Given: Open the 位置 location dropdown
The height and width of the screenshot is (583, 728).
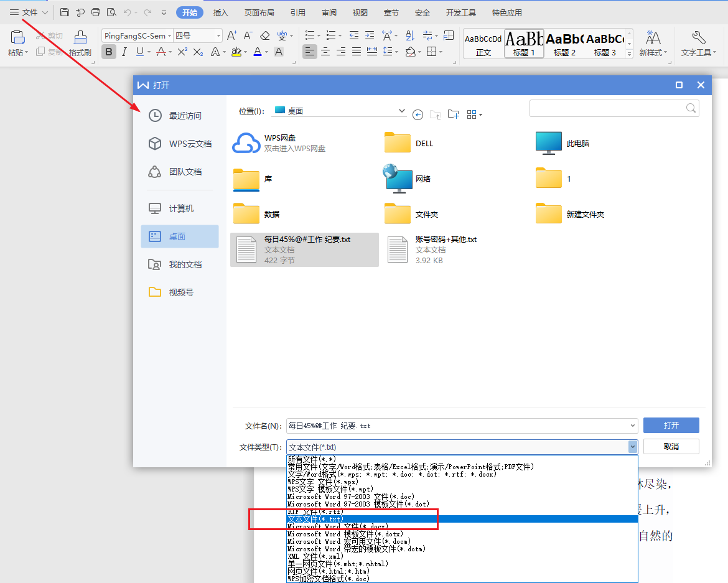Looking at the screenshot, I should click(x=402, y=110).
